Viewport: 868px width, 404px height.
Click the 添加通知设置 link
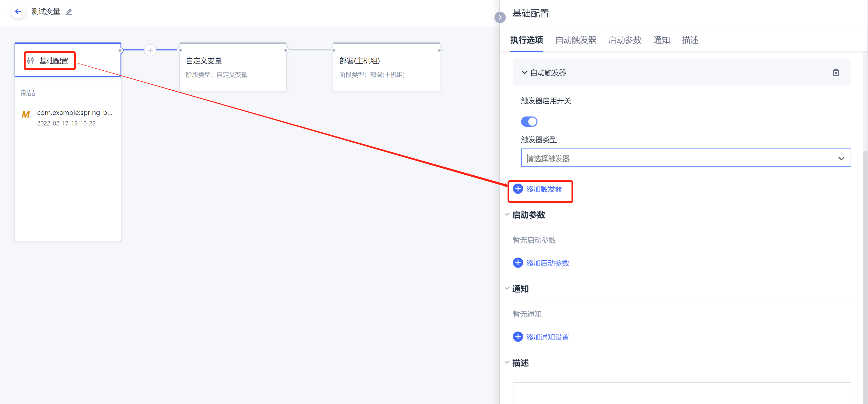tap(547, 337)
